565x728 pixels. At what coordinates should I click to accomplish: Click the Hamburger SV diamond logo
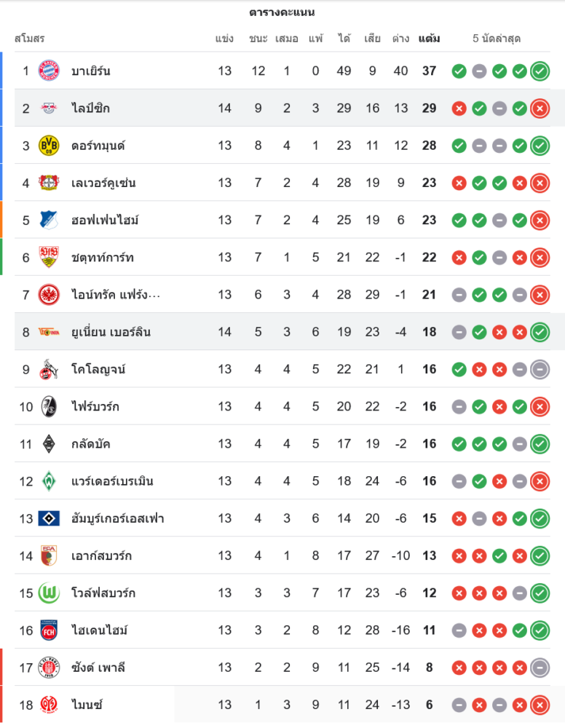tap(48, 518)
